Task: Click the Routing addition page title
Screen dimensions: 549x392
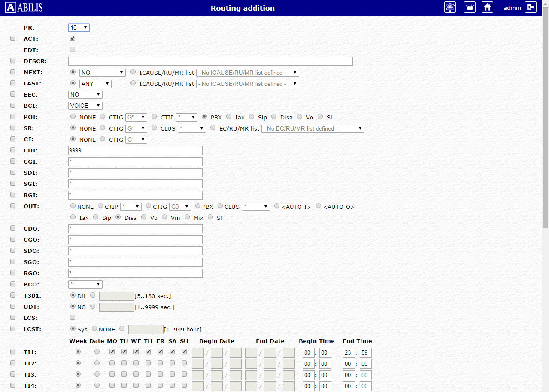Action: [243, 8]
